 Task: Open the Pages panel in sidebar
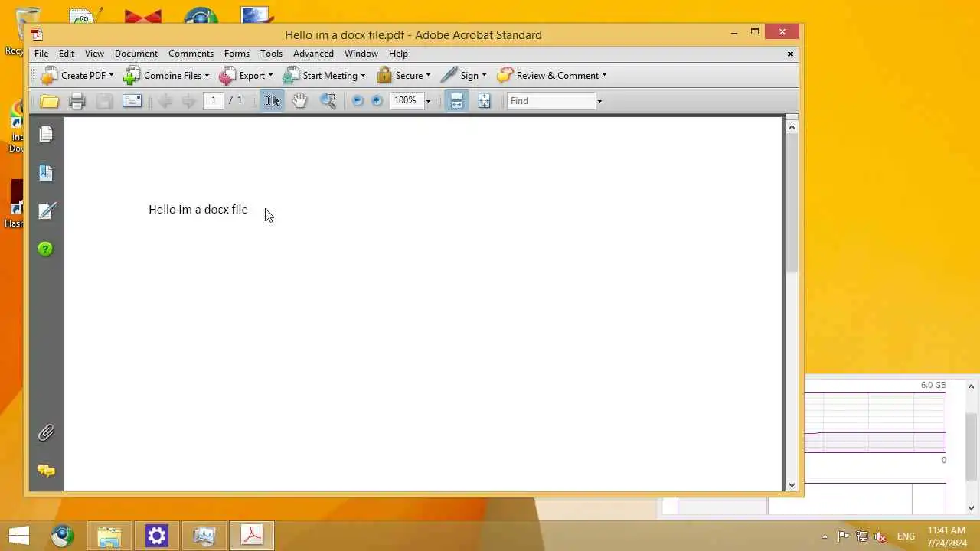pos(46,134)
